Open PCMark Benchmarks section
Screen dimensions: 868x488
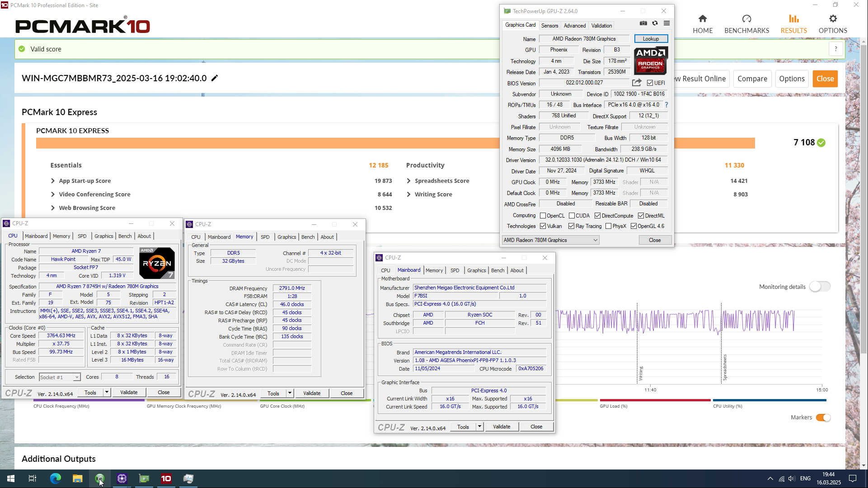tap(746, 24)
